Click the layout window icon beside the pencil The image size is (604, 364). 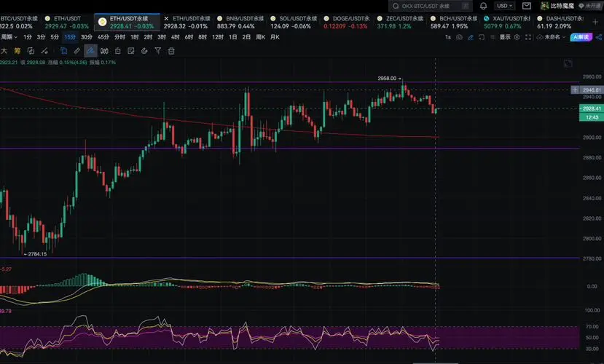tap(482, 37)
